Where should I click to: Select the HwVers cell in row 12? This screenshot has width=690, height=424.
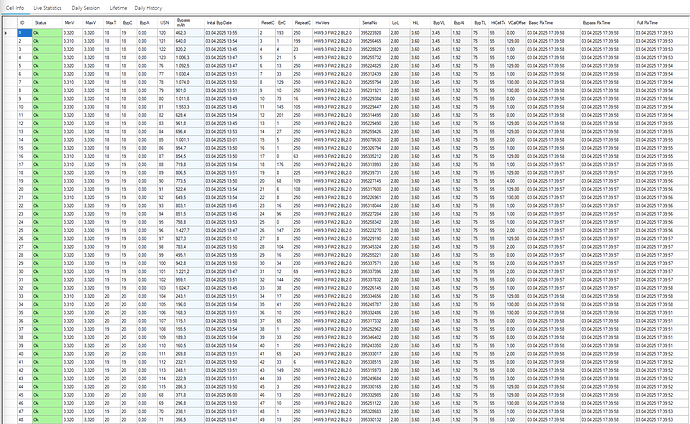tap(336, 124)
